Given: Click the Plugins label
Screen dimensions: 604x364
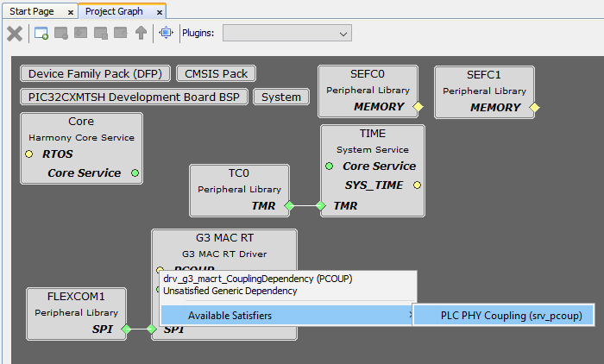Looking at the screenshot, I should [x=198, y=33].
